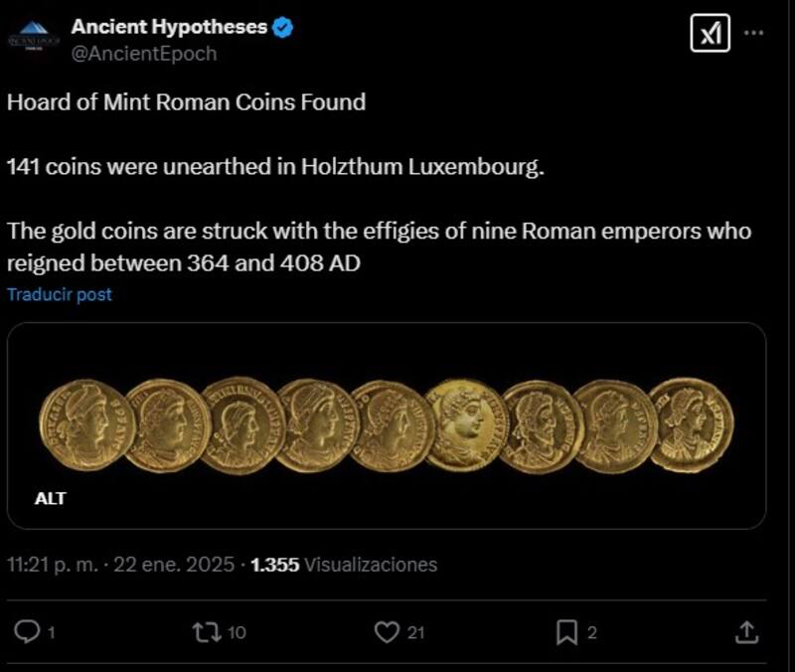Screen dimensions: 795x672
Task: Click the Ancient Hypotheses display name
Action: (169, 27)
